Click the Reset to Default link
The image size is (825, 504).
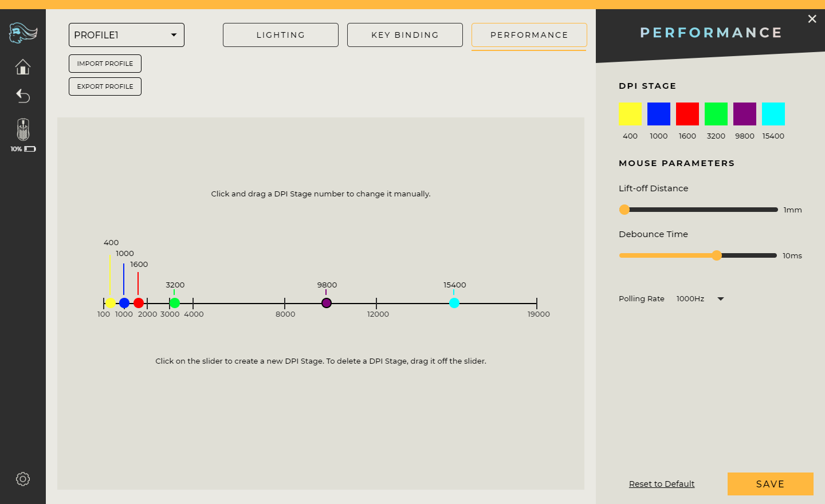(662, 484)
